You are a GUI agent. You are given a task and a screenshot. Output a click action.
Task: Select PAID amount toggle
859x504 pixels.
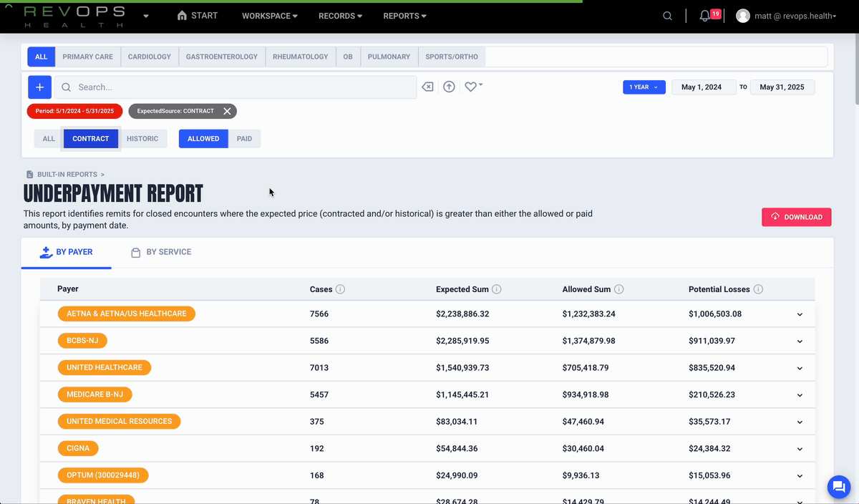pyautogui.click(x=244, y=139)
